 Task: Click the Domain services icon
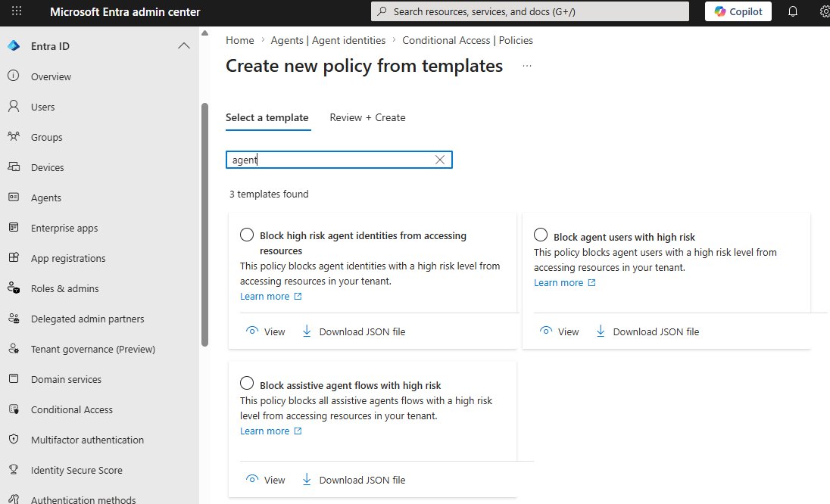pyautogui.click(x=14, y=378)
